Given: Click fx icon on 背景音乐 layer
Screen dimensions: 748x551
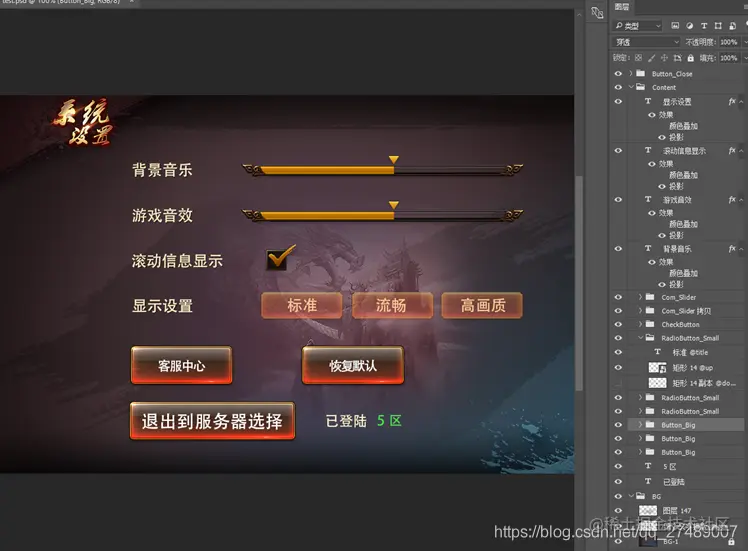Looking at the screenshot, I should (732, 249).
